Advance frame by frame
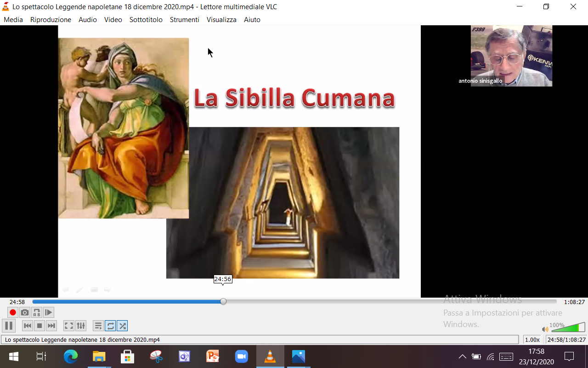The height and width of the screenshot is (368, 588). point(49,313)
